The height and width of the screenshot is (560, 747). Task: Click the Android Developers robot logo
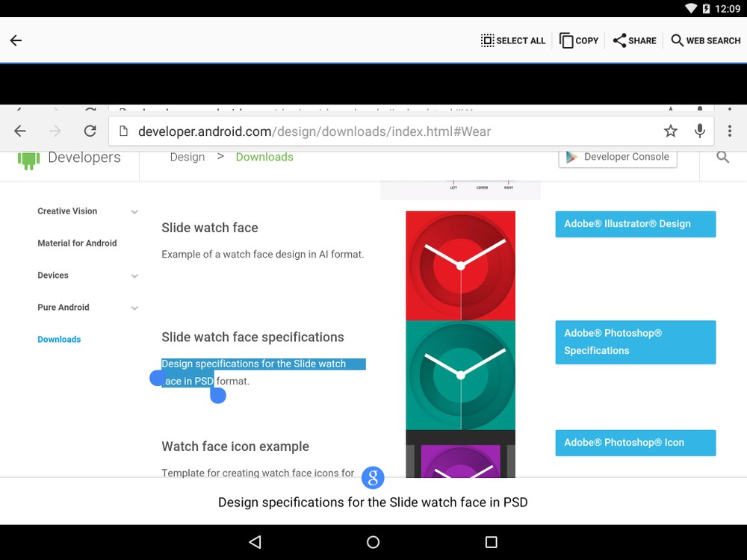[x=28, y=160]
